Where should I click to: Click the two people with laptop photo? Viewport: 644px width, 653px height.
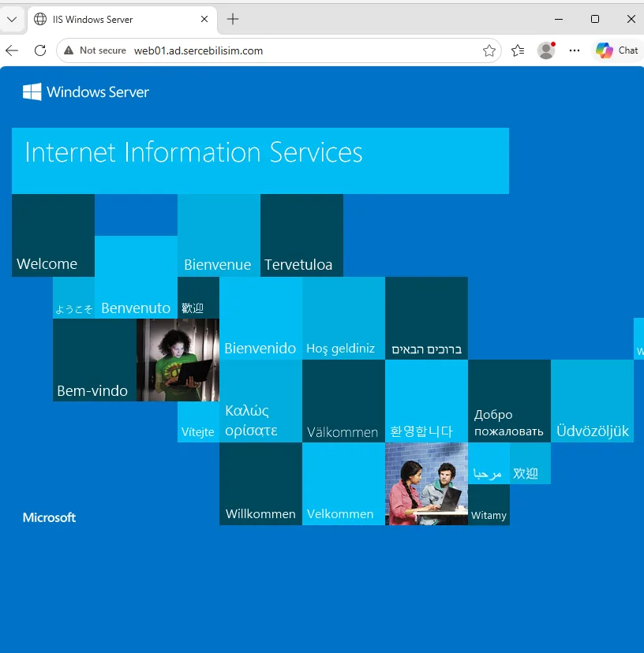(426, 484)
